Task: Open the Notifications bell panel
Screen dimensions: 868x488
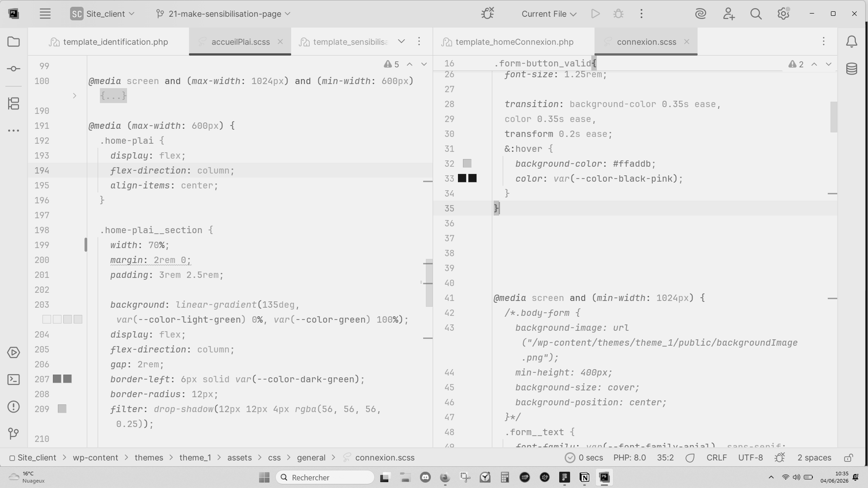Action: tap(852, 42)
